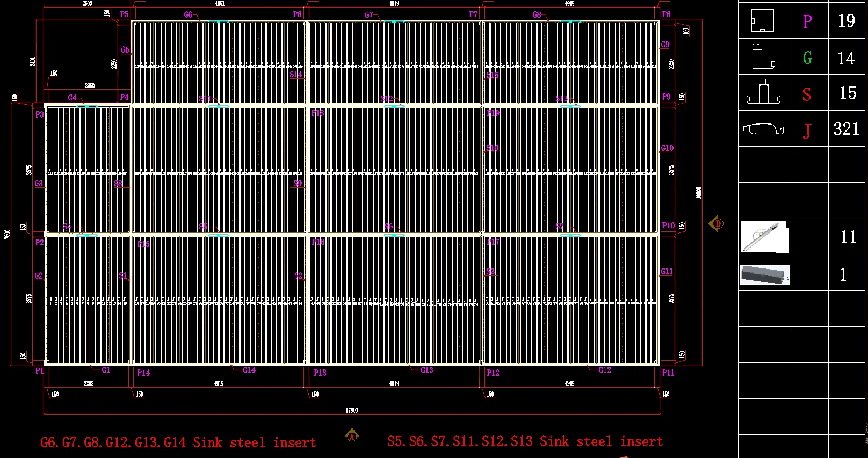Click the quantity 11 beside actuator photo
The image size is (868, 458).
click(848, 237)
